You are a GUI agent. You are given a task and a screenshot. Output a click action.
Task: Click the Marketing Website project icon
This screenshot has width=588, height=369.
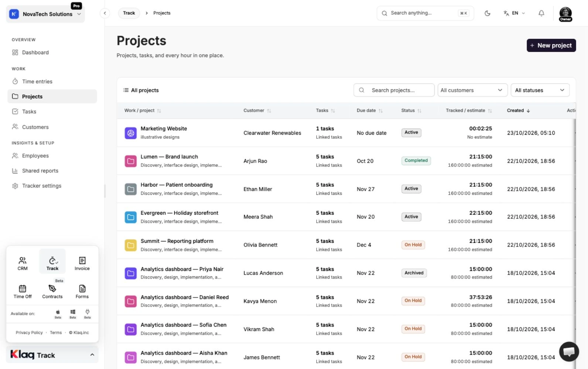(131, 133)
